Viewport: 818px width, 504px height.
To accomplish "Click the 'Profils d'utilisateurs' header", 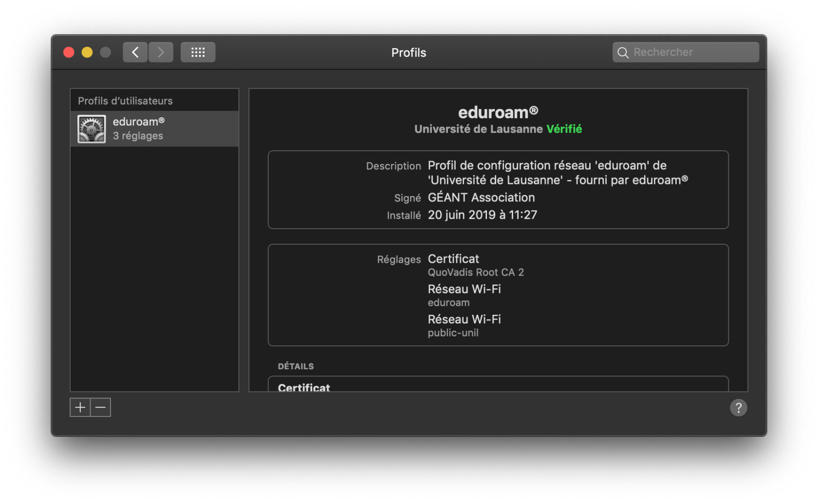I will [x=125, y=101].
